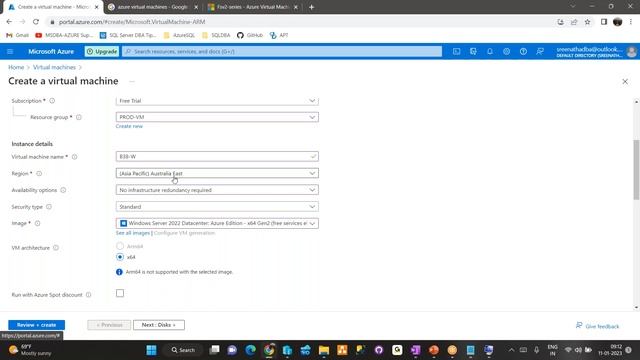Click the Next : Disks button
Screen dimensions: 640x360
[x=159, y=325]
